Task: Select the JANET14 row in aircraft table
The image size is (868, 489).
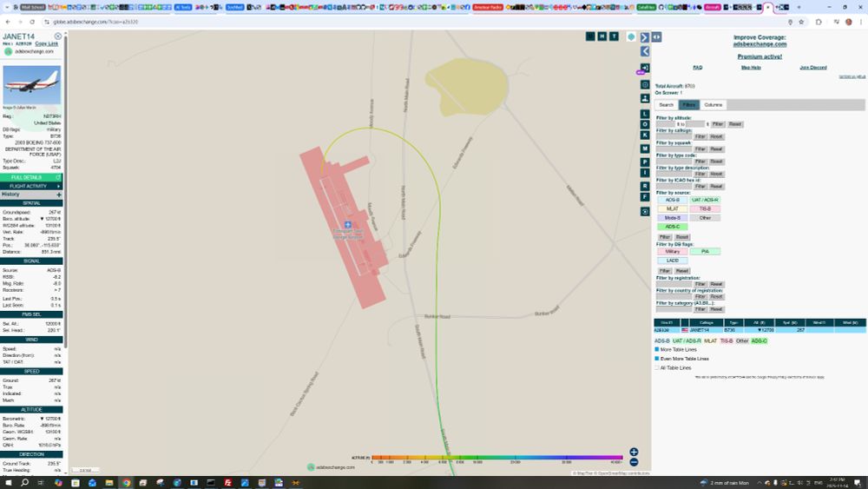Action: (759, 330)
